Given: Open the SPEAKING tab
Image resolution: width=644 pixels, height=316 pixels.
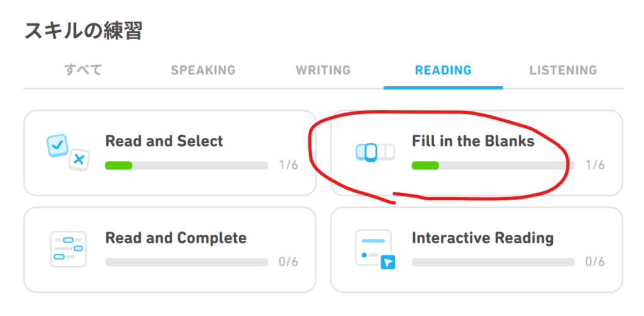Looking at the screenshot, I should point(203,71).
